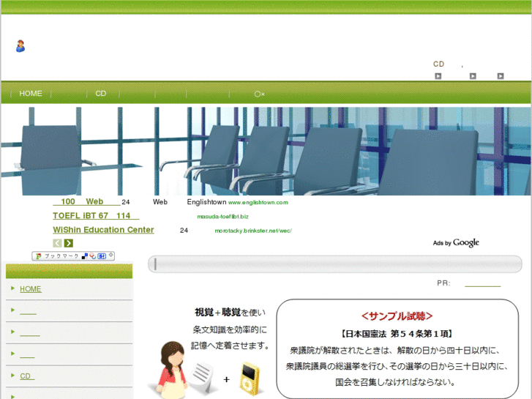The width and height of the screenshot is (532, 399).
Task: Open the "100 Web" ad link
Action: click(86, 202)
